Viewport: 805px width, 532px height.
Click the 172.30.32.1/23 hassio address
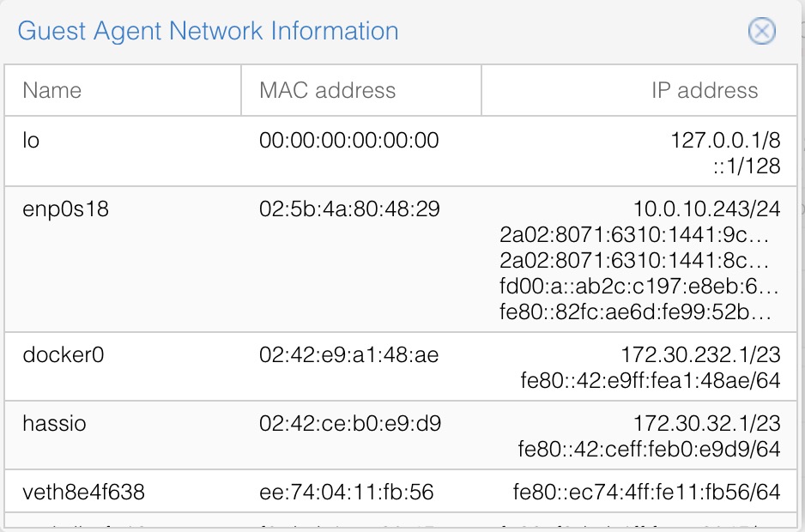click(707, 424)
